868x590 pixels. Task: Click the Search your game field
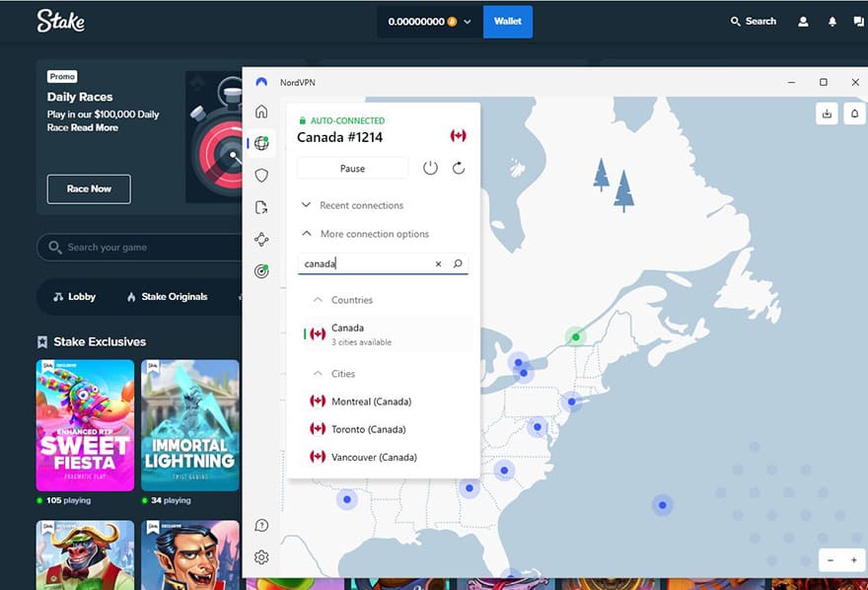[x=139, y=247]
